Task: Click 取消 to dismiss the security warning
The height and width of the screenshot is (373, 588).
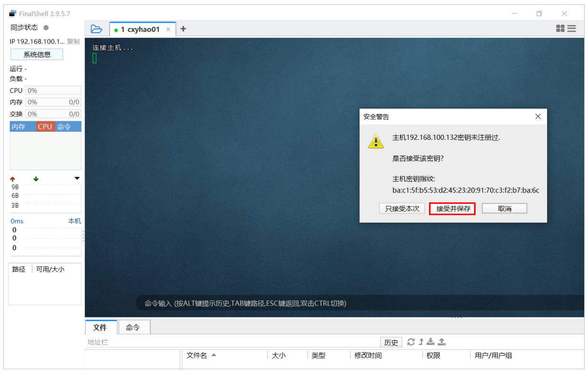Action: (504, 208)
